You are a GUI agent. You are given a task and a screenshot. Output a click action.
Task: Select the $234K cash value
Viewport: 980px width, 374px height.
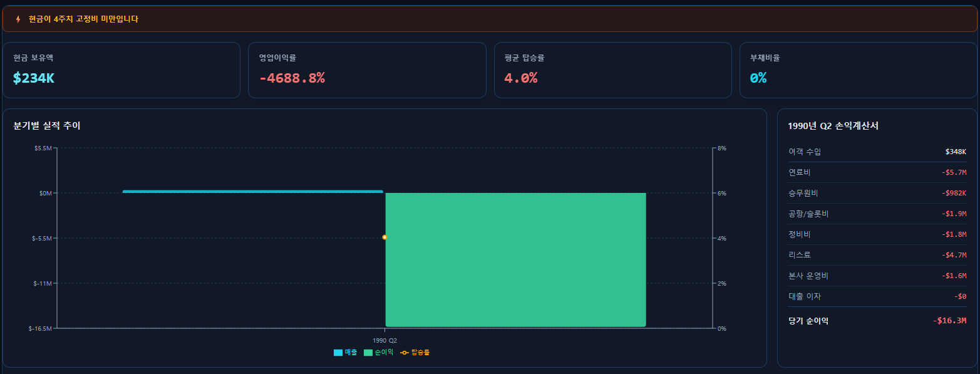click(34, 78)
